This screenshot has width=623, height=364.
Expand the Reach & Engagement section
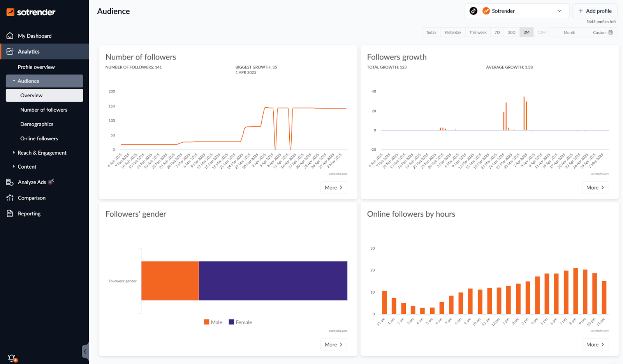coord(42,153)
